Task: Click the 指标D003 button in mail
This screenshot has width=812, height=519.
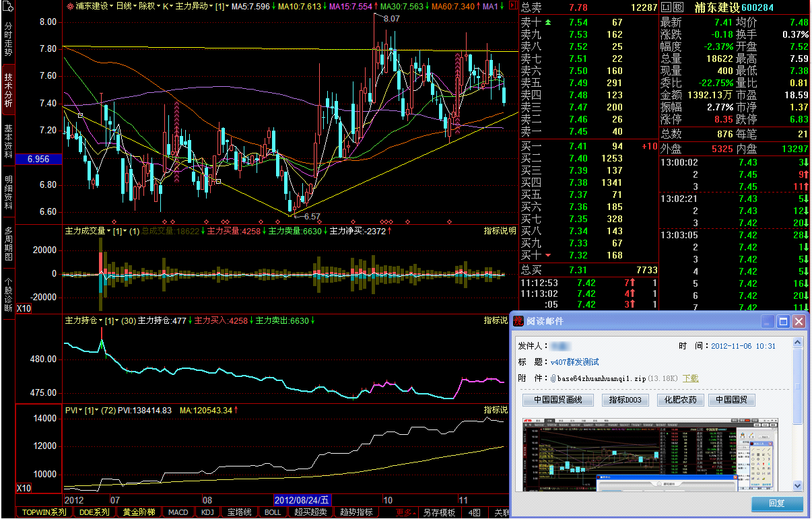Action: [625, 400]
